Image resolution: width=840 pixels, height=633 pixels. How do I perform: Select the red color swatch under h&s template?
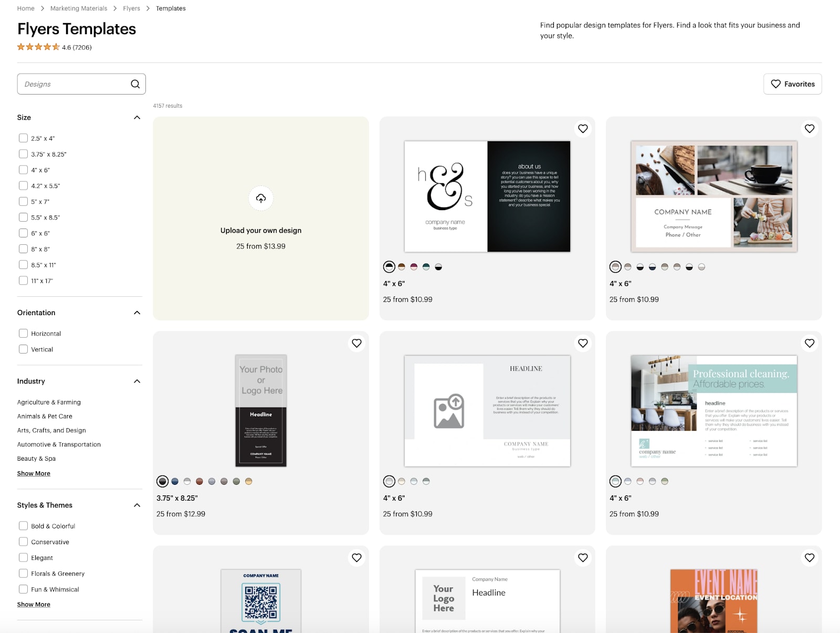coord(414,267)
